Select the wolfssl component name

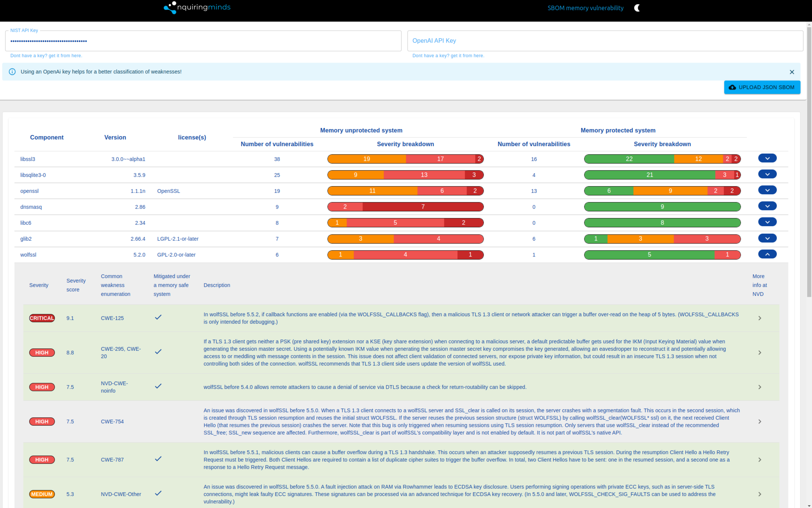click(28, 255)
